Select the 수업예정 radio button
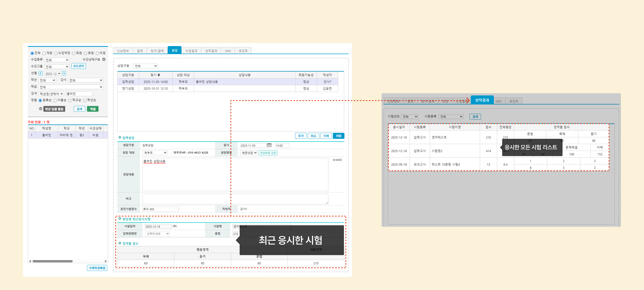The height and width of the screenshot is (290, 644). click(x=56, y=53)
